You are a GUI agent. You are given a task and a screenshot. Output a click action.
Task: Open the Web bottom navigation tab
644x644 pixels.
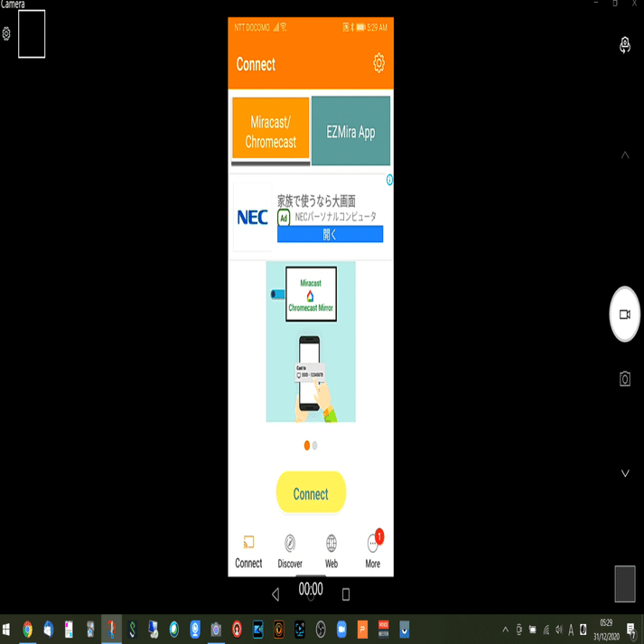(331, 552)
